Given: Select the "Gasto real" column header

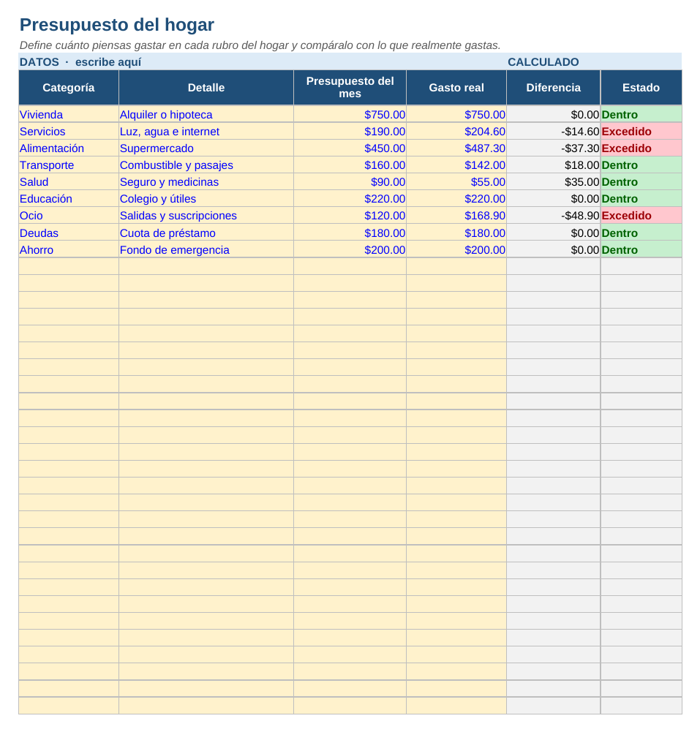Looking at the screenshot, I should click(x=456, y=88).
